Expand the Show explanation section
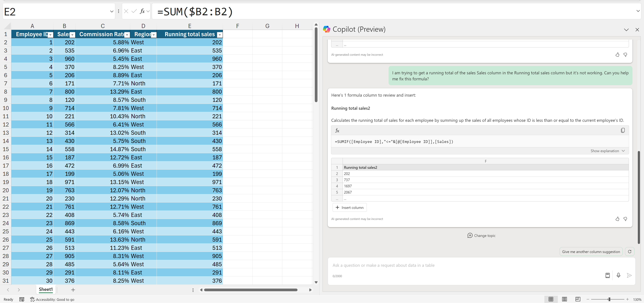Screen dimensions: 644x303 coord(607,151)
